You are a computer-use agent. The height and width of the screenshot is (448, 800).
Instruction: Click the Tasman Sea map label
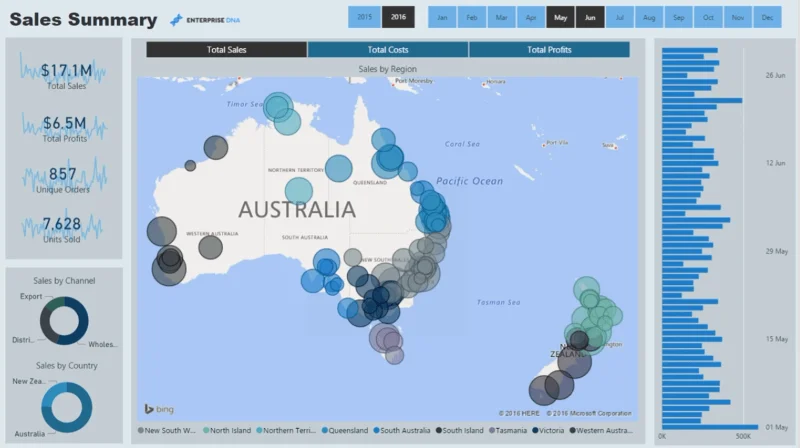(x=498, y=303)
